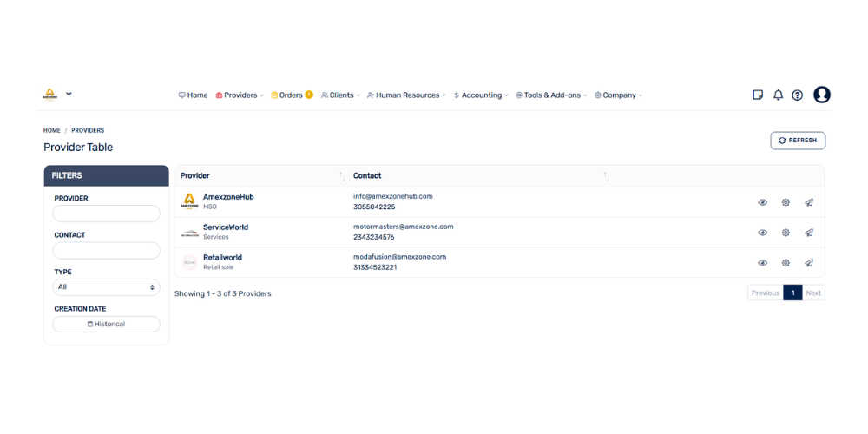This screenshot has height=434, width=868.
Task: View ServiceWorld details with eye icon
Action: 762,233
